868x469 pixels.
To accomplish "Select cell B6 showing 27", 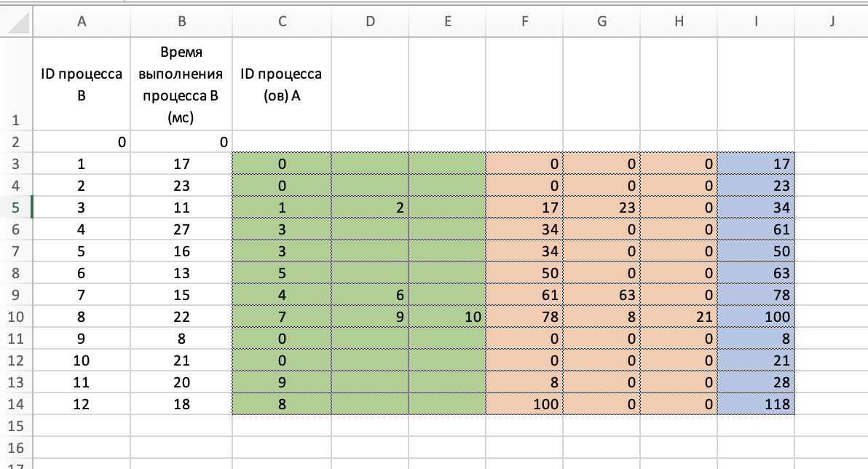I will (x=181, y=230).
